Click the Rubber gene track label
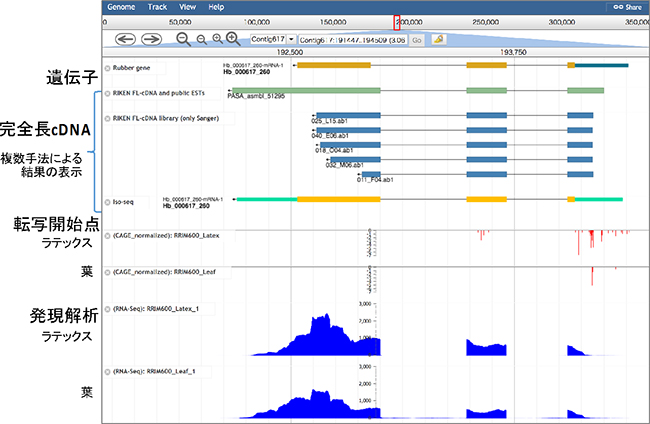Viewport: 650px width, 424px height. point(131,68)
